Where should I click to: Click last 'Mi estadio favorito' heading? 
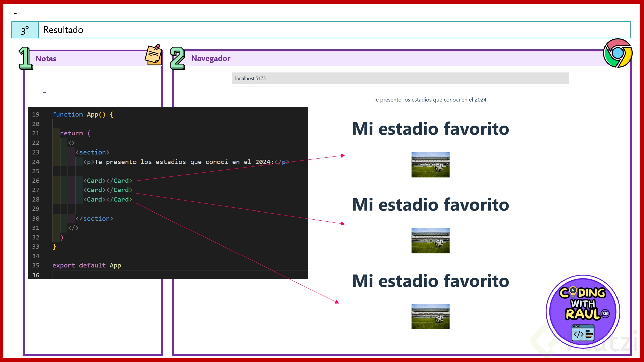pos(430,281)
